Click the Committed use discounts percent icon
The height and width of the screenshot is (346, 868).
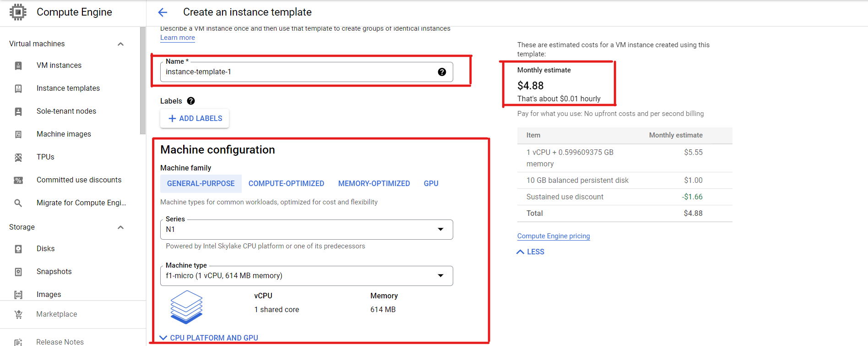click(x=18, y=180)
